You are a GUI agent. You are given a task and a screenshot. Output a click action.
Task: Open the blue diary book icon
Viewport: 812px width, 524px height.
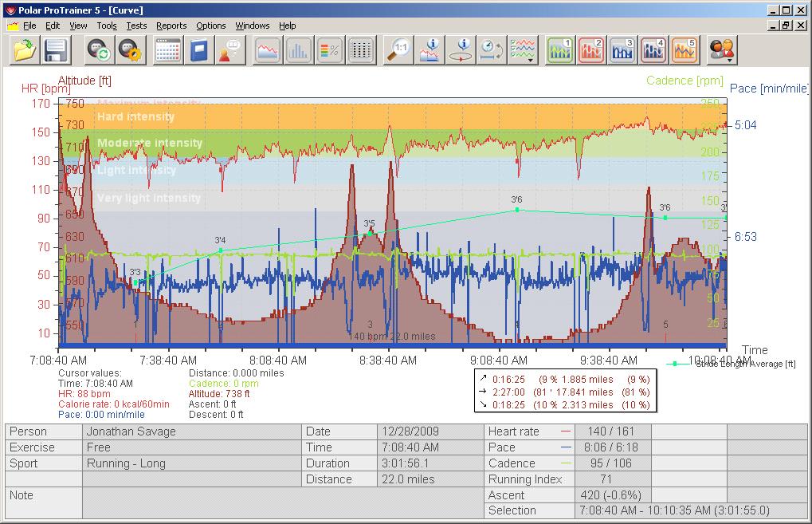[x=198, y=50]
